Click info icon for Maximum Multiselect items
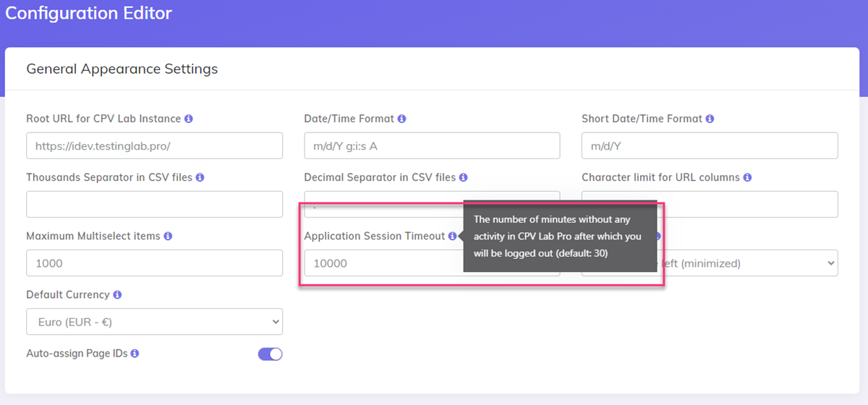 [168, 236]
